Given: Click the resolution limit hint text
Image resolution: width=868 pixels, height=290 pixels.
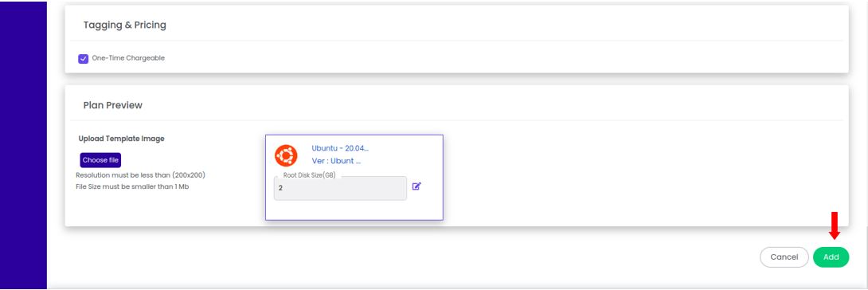Looking at the screenshot, I should click(141, 175).
